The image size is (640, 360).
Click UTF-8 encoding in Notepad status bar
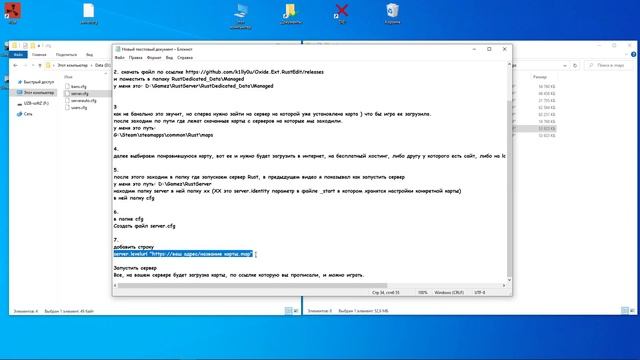pyautogui.click(x=480, y=292)
